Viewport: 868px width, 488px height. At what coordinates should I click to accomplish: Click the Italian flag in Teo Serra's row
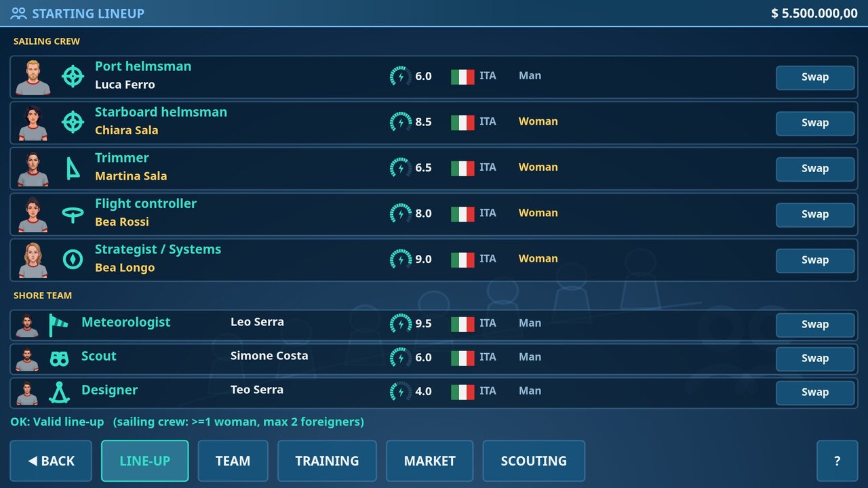tap(462, 392)
